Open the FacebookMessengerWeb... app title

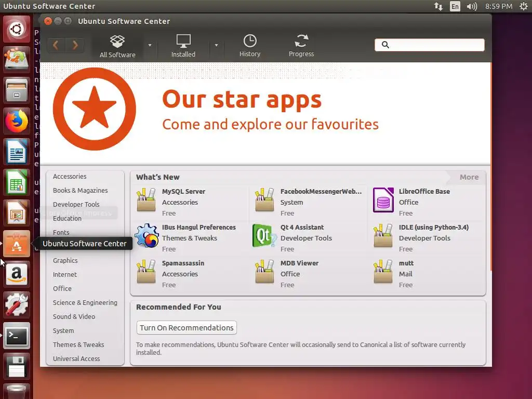point(321,191)
